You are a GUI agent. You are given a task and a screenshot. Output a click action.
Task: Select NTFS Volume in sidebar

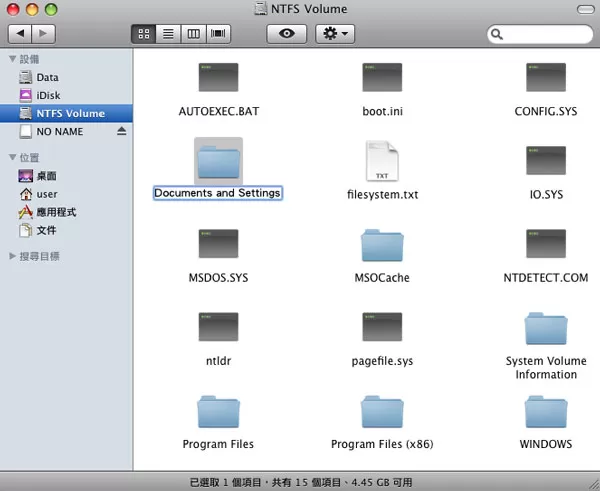(x=66, y=113)
